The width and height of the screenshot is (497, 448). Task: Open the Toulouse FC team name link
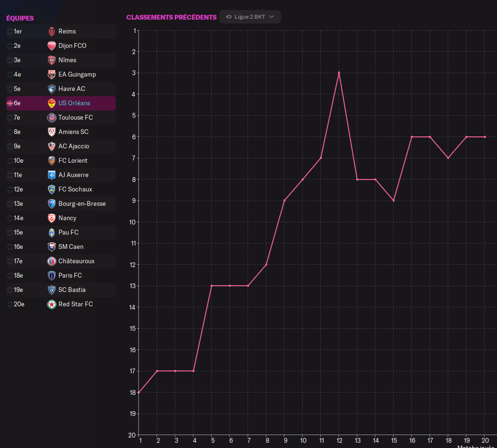(76, 118)
